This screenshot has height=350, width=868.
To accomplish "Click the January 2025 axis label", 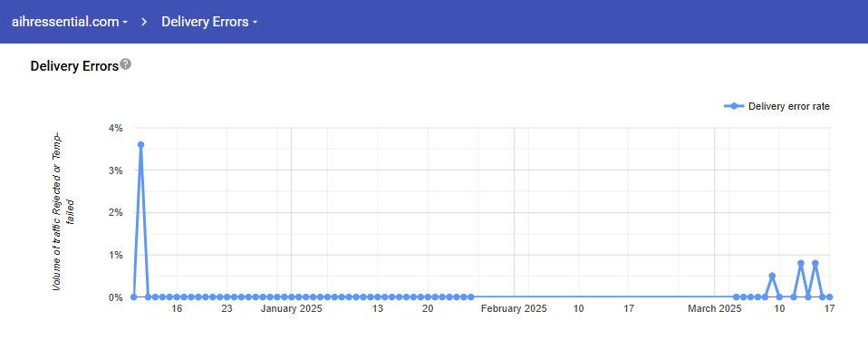I will click(x=291, y=309).
